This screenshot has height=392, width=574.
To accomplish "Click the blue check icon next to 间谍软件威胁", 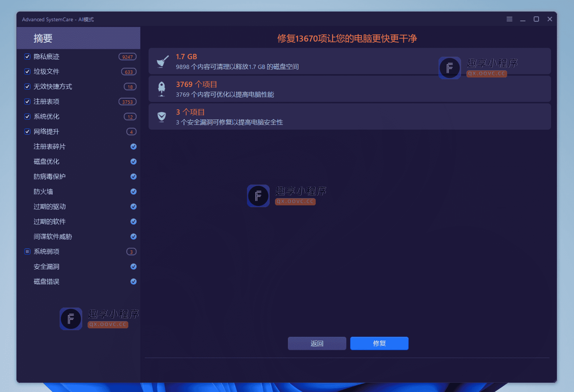I will point(133,236).
